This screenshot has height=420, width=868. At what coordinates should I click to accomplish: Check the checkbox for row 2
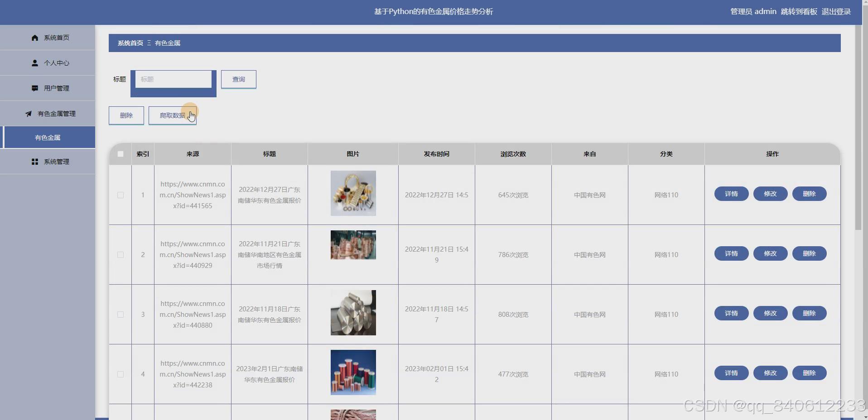(121, 255)
